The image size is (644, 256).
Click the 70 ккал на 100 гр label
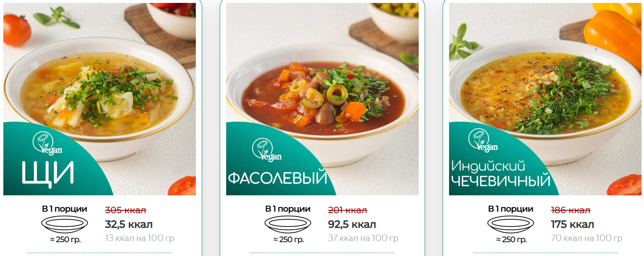tap(587, 238)
